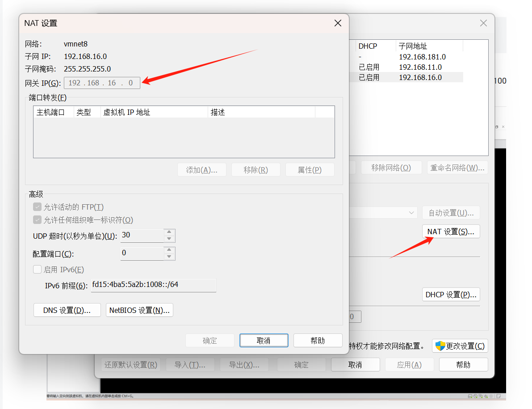
Task: Close the Virtual Network Editor window behind
Action: point(483,23)
